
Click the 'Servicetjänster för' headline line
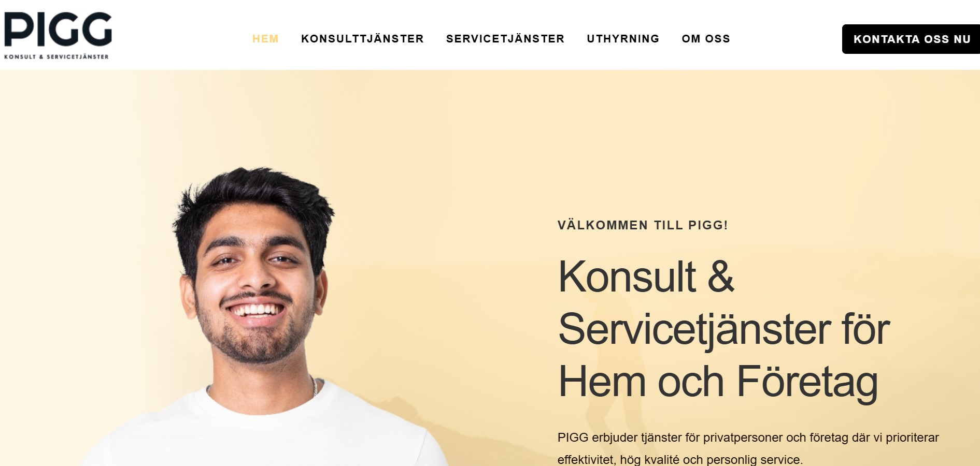pos(724,330)
